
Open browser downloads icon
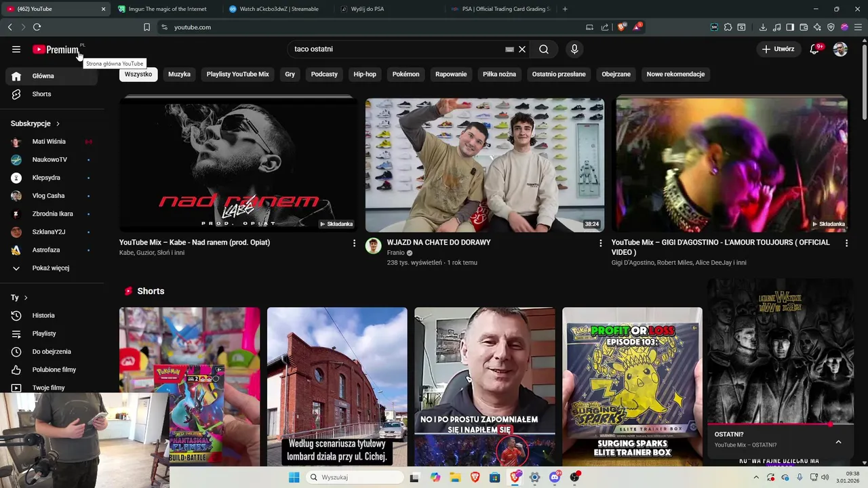click(763, 27)
